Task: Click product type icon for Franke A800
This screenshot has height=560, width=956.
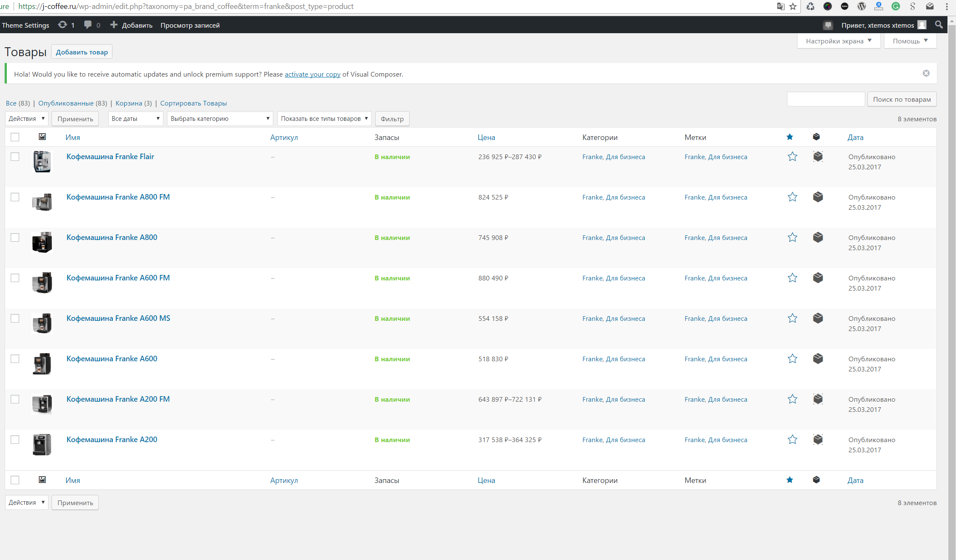Action: 818,237
